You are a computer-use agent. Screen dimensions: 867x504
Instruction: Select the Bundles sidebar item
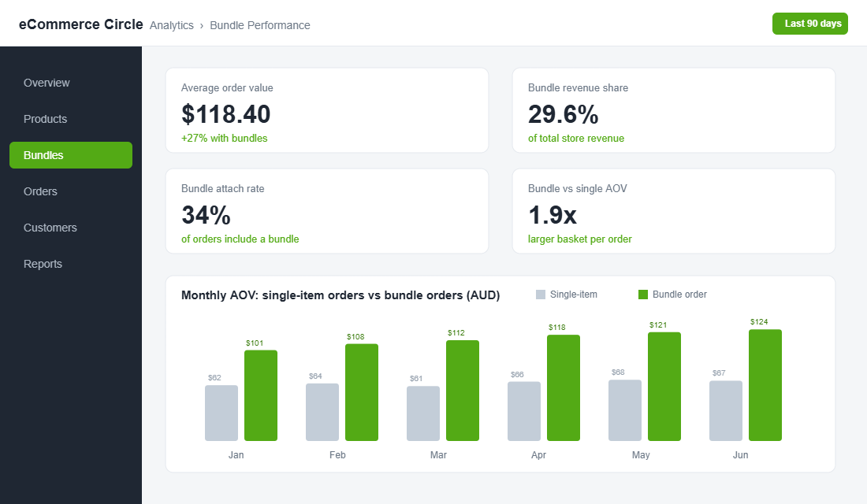point(71,155)
